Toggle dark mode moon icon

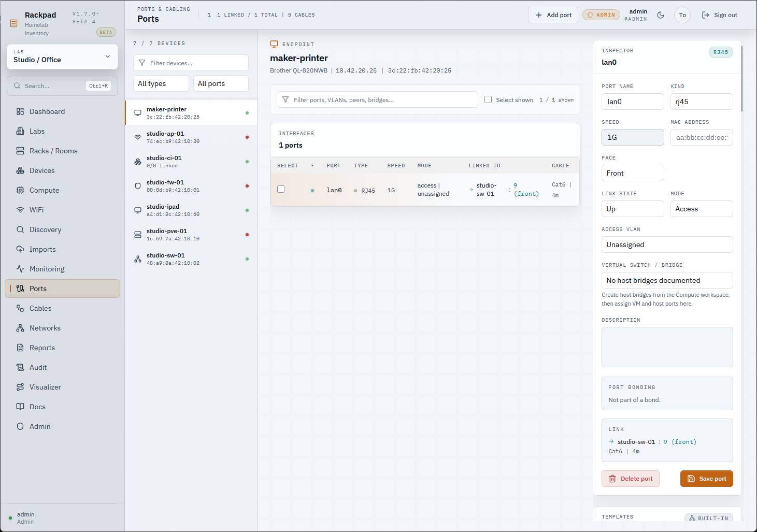[x=661, y=15]
